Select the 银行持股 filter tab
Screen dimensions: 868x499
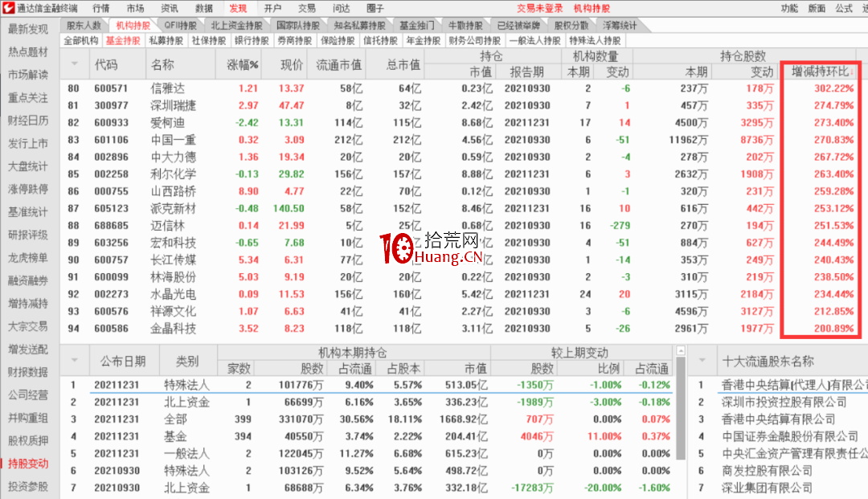[252, 40]
